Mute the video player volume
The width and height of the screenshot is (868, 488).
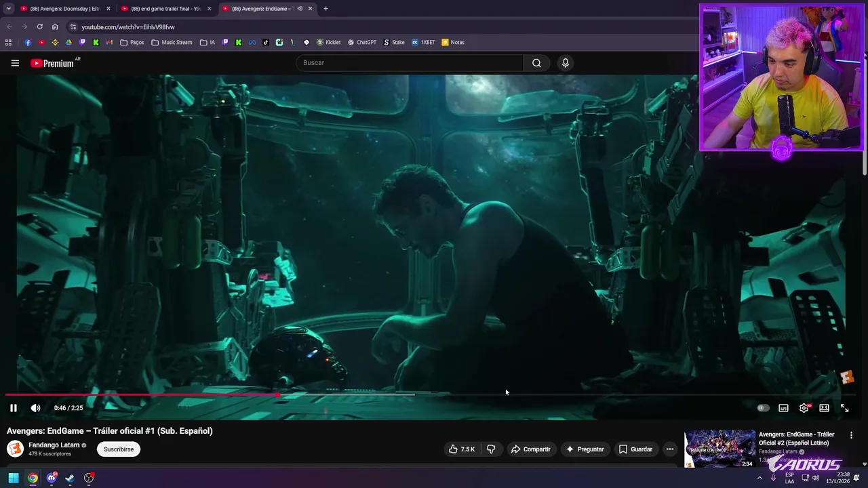tap(35, 408)
